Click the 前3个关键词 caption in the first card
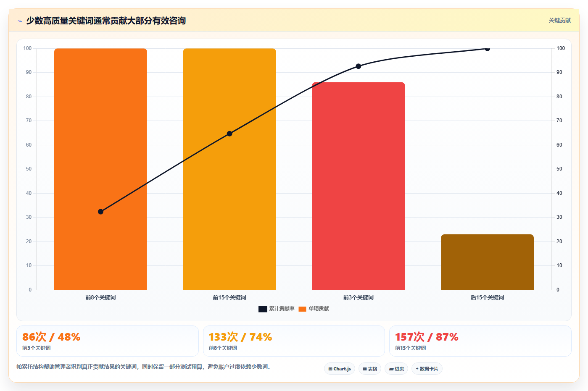 (37, 348)
